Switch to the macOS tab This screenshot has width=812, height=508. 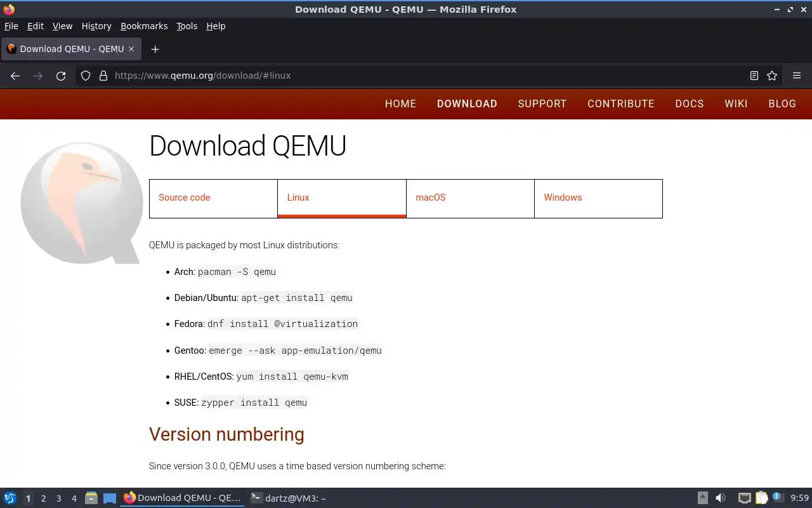click(x=470, y=198)
